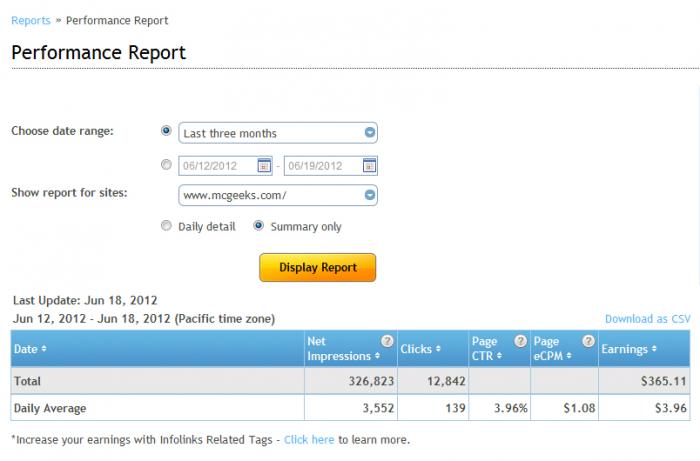Click help icon for Page eCPM column

pos(588,341)
